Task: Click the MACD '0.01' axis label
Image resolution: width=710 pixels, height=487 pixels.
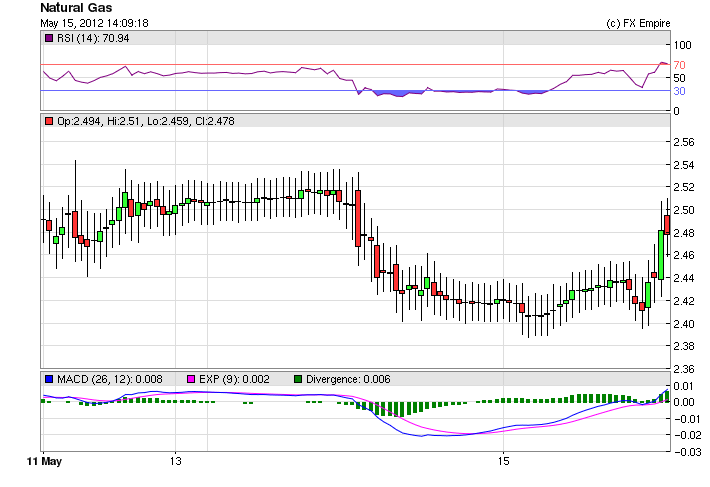Action: click(684, 386)
